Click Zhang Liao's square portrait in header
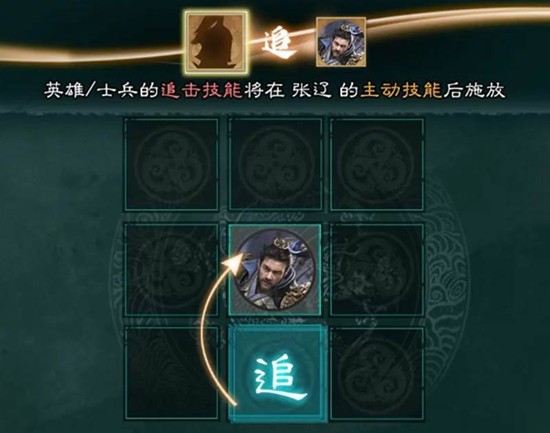The image size is (550, 433). coord(341,42)
